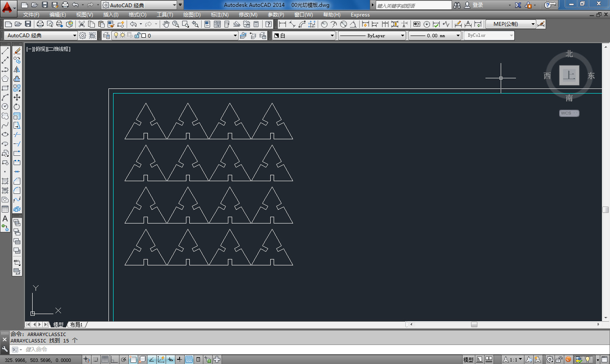Image resolution: width=610 pixels, height=364 pixels.
Task: Toggle Ortho mode in status bar
Action: pos(114,359)
